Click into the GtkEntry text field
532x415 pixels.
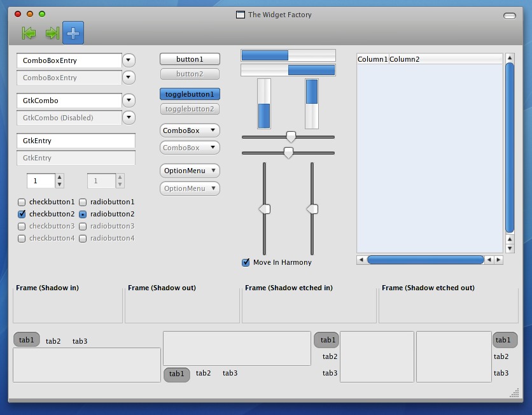tap(76, 141)
